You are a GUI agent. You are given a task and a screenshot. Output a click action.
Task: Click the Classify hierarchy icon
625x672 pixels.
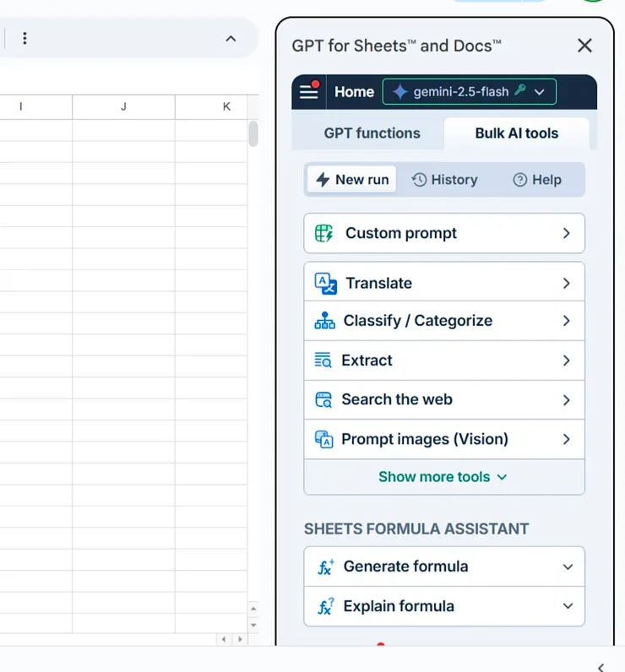(x=325, y=321)
